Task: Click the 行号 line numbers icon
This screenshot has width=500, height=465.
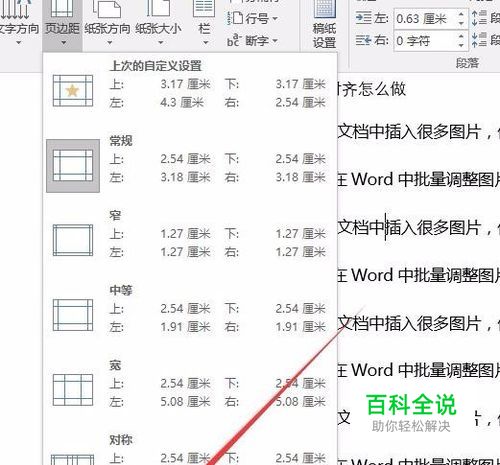Action: 235,18
